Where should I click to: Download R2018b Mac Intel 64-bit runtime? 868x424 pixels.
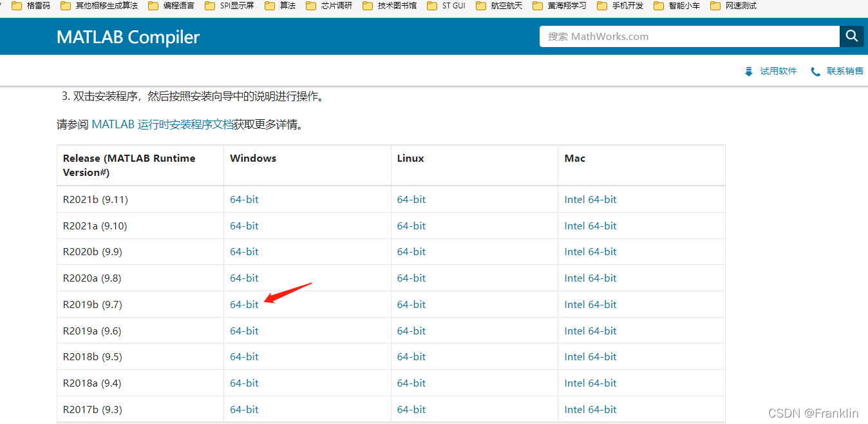pyautogui.click(x=590, y=357)
